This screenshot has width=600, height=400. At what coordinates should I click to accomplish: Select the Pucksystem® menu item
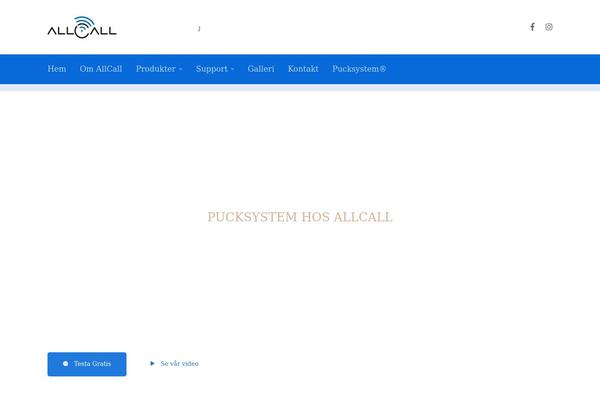coord(359,69)
